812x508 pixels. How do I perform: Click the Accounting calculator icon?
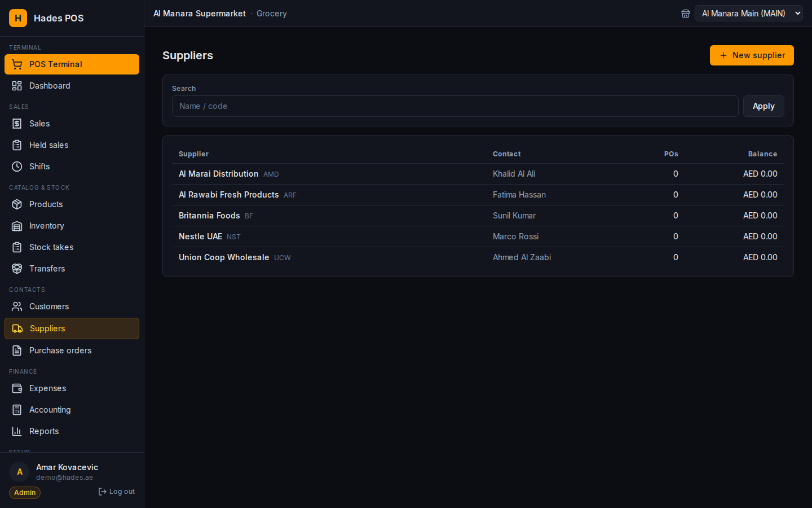[17, 410]
